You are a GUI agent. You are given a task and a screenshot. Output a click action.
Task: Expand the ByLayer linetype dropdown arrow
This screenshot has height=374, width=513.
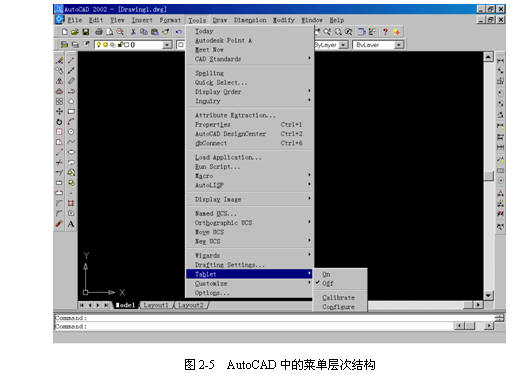(343, 45)
